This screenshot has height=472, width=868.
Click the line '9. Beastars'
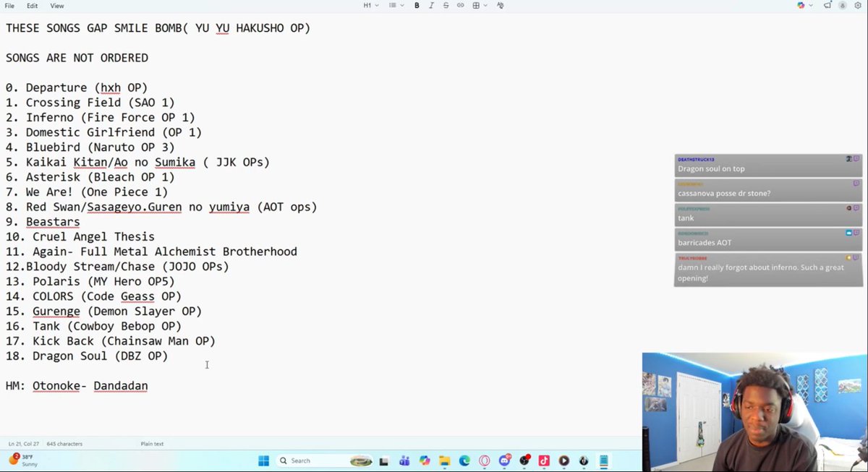[x=43, y=222]
